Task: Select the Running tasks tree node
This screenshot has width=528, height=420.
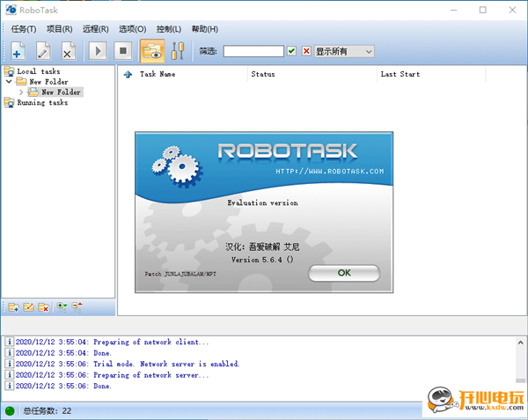Action: click(x=42, y=102)
